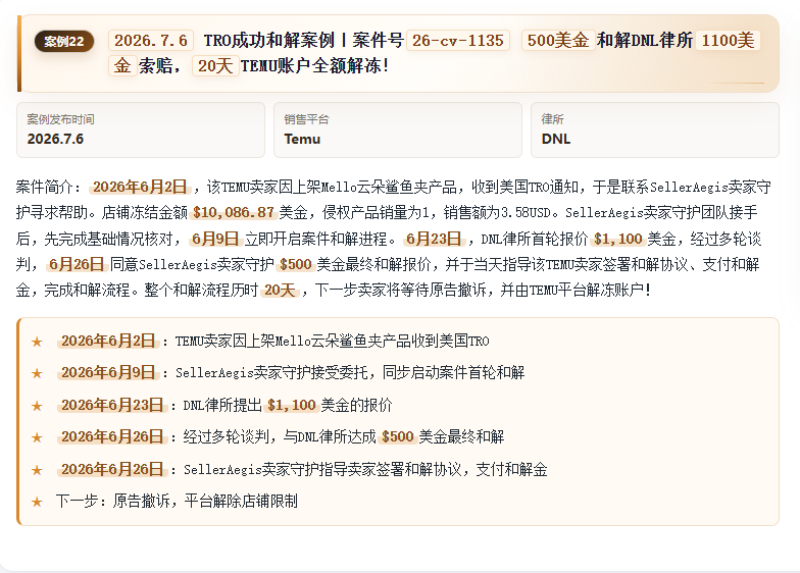The height and width of the screenshot is (573, 800).
Task: Click 6月23日 highlight in the summary paragraph
Action: click(x=434, y=238)
